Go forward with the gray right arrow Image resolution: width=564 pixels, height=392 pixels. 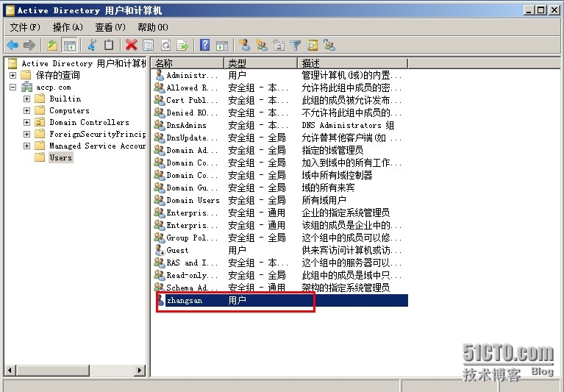[x=29, y=46]
